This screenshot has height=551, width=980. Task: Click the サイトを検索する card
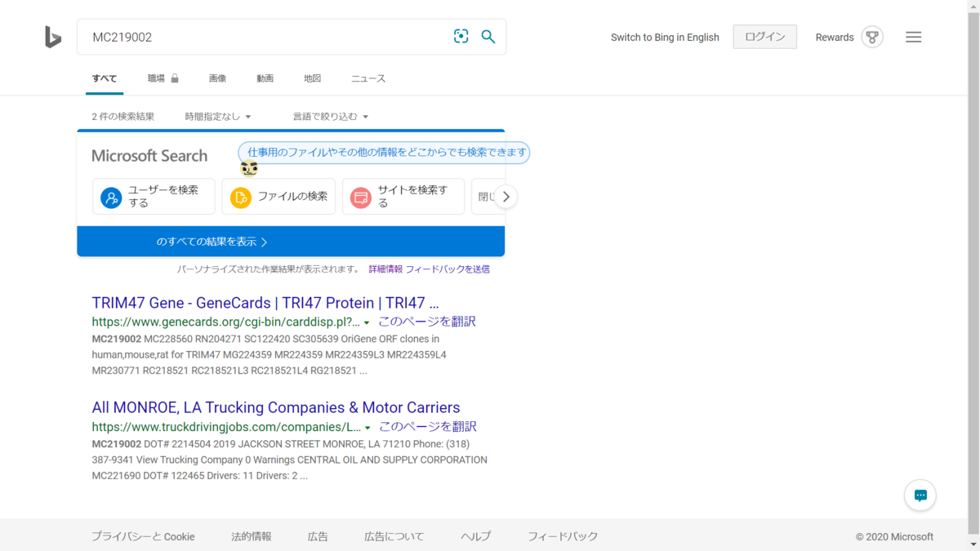tap(403, 197)
